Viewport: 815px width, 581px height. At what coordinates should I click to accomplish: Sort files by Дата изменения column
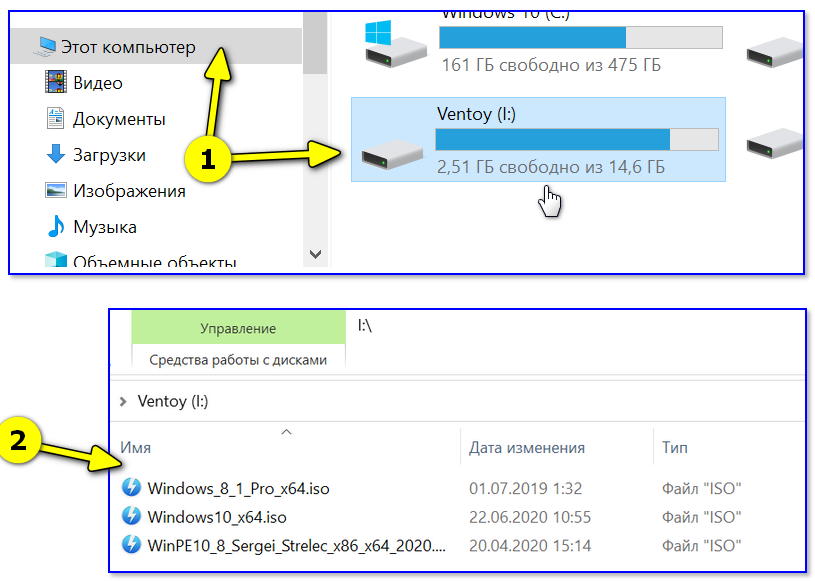pyautogui.click(x=527, y=448)
